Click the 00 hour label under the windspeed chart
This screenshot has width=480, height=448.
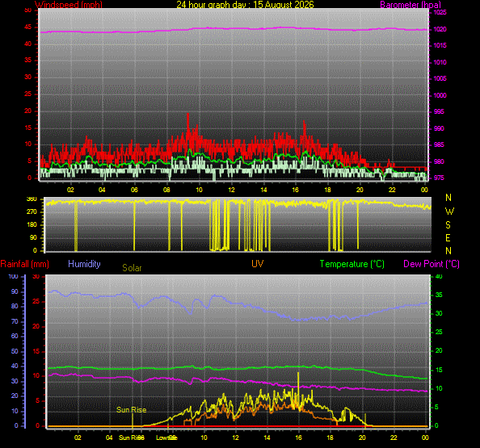click(x=424, y=190)
